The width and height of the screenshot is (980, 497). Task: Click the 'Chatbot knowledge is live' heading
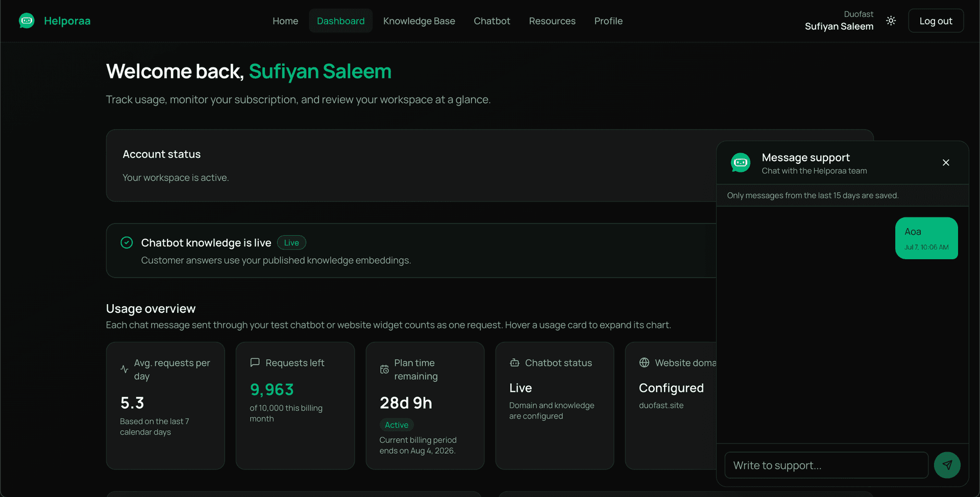click(x=206, y=242)
